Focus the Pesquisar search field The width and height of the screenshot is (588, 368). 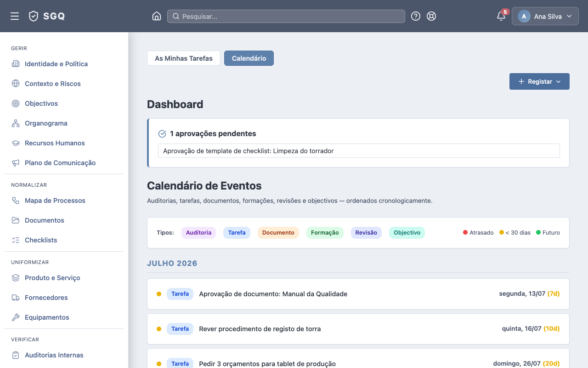pos(286,16)
